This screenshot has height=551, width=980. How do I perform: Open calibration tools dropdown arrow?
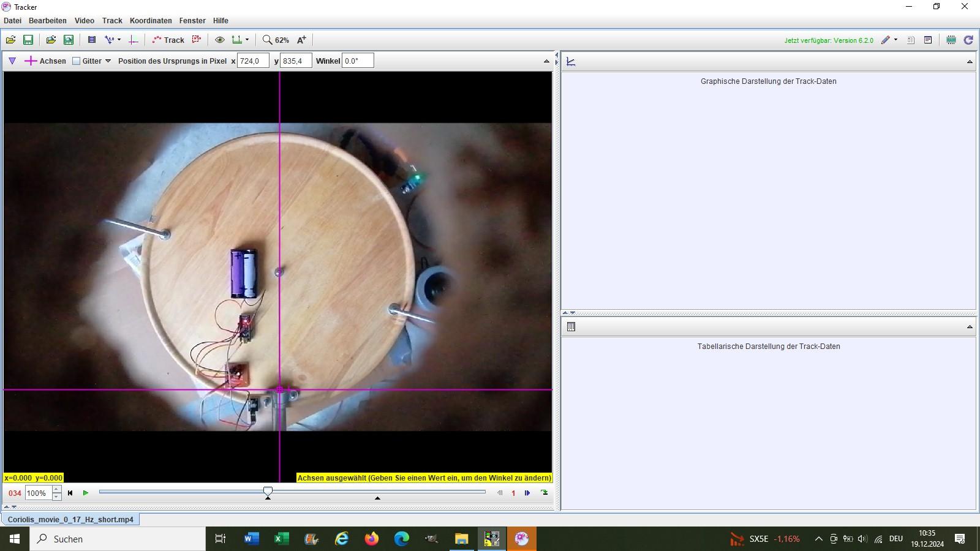point(119,40)
